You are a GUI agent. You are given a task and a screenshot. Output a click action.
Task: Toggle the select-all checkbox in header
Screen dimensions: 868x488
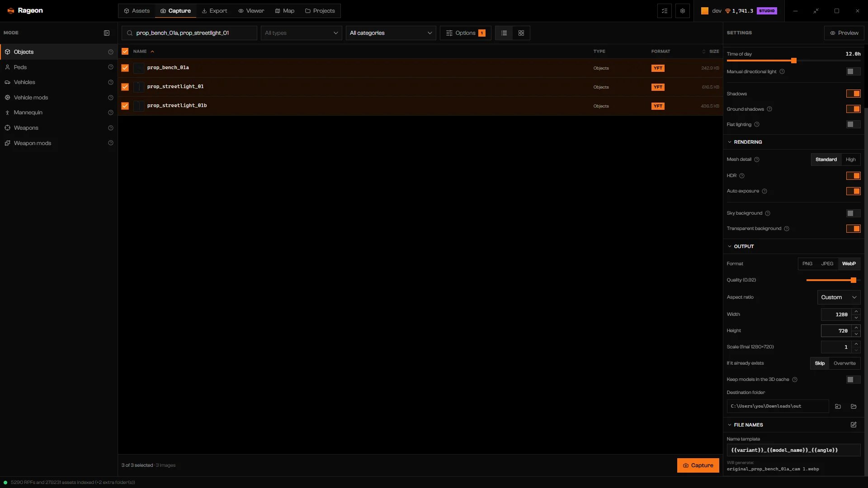pos(125,52)
